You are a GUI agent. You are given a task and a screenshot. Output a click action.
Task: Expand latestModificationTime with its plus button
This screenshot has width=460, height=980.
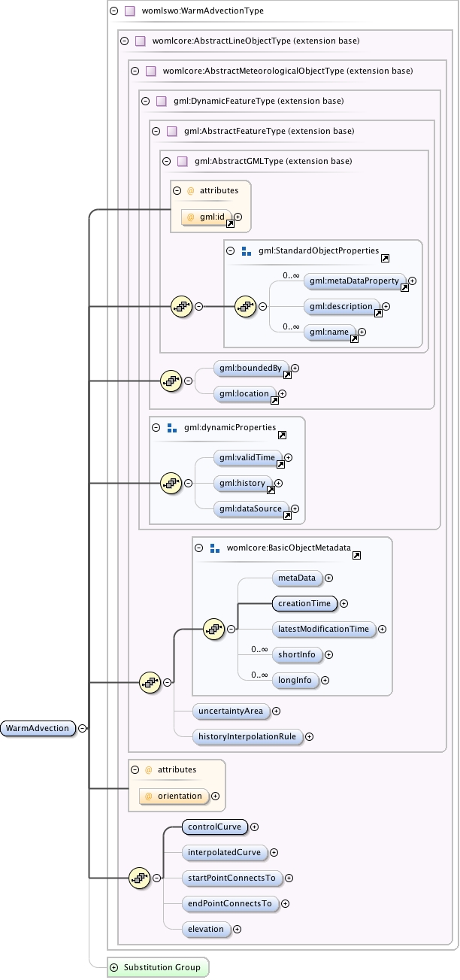tap(382, 629)
